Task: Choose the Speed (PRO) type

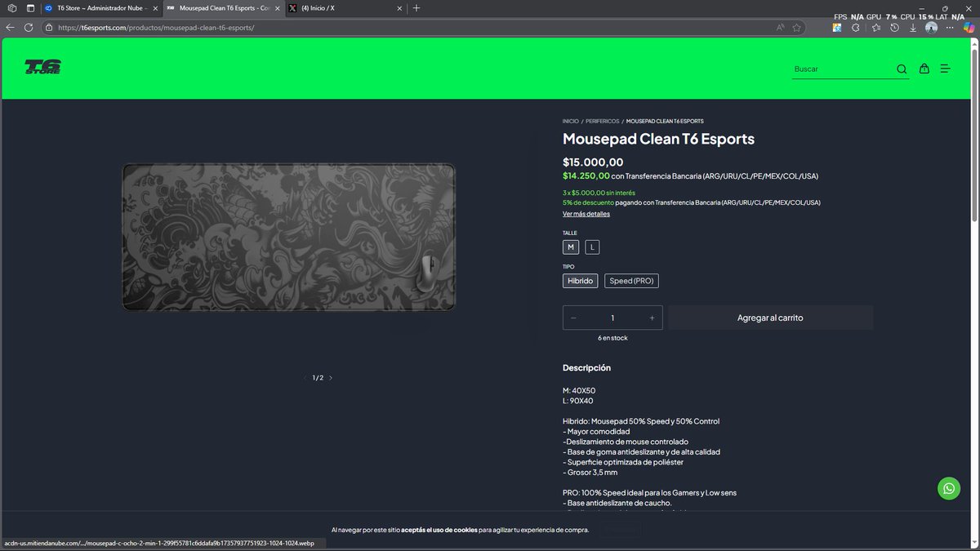Action: 631,281
